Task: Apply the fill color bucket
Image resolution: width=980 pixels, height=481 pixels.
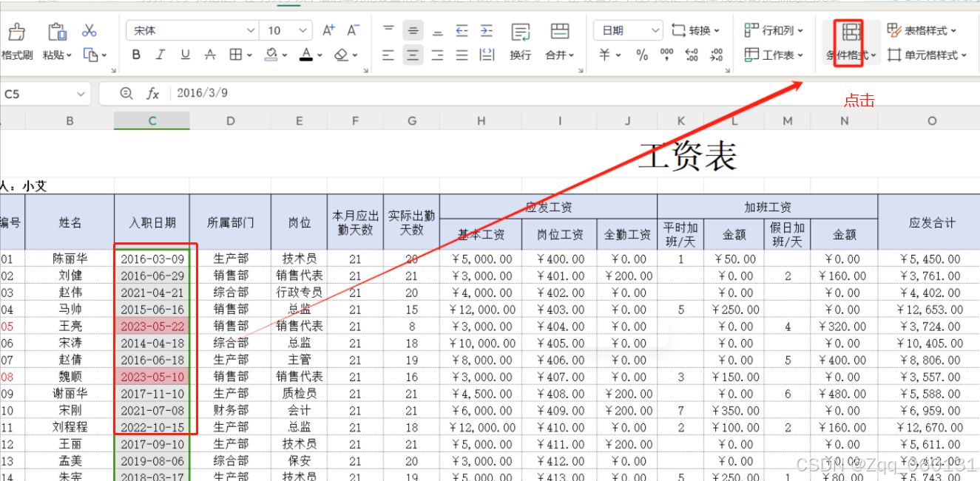Action: point(271,55)
